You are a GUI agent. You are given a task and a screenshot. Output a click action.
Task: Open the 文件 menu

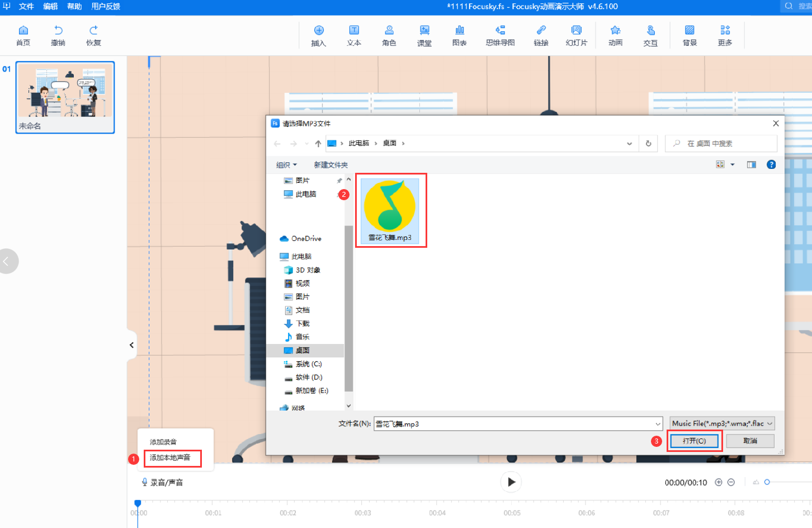pyautogui.click(x=26, y=6)
